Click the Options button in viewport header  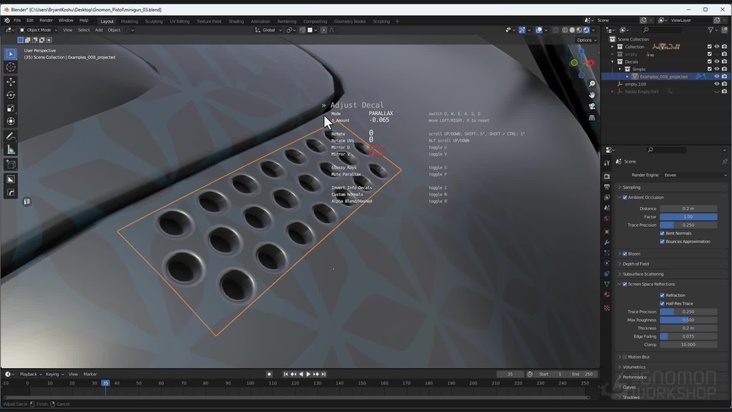tap(584, 40)
